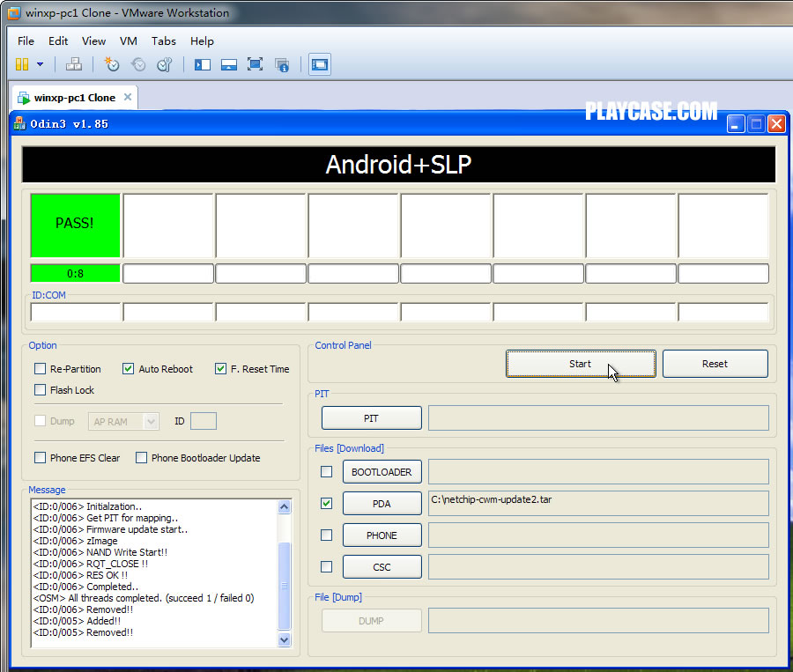Screen dimensions: 793x672
Task: Click the Dump ID input field
Action: 204,421
